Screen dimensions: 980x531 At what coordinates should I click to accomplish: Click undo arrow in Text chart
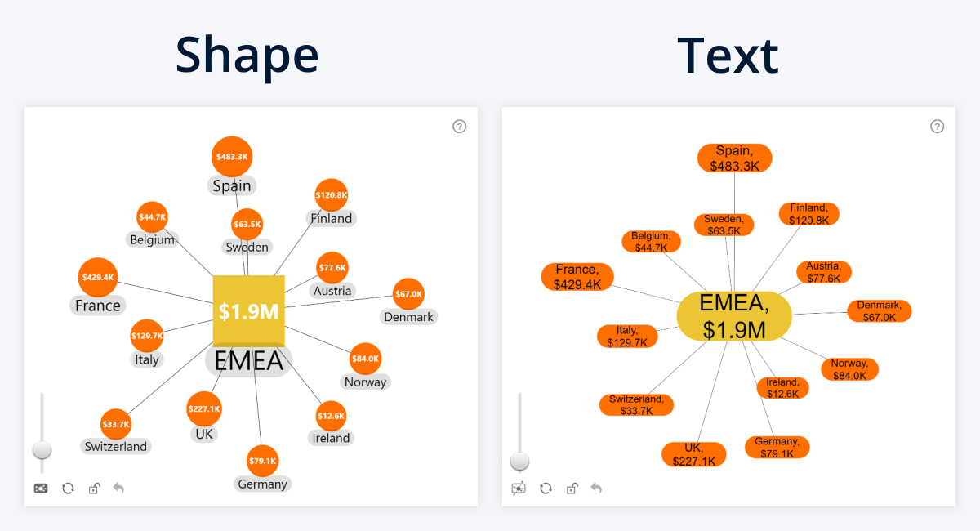coord(596,489)
